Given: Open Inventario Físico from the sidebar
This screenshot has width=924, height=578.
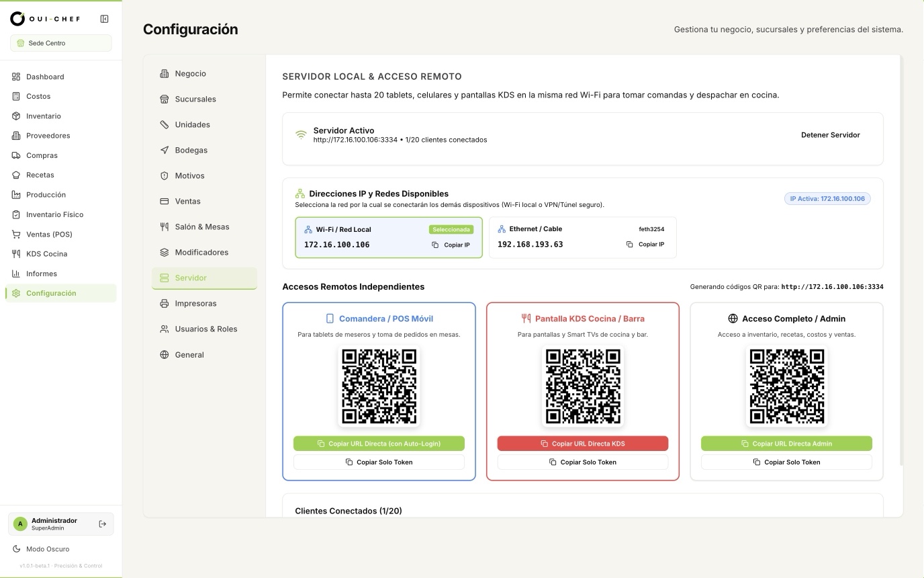Looking at the screenshot, I should [x=61, y=215].
